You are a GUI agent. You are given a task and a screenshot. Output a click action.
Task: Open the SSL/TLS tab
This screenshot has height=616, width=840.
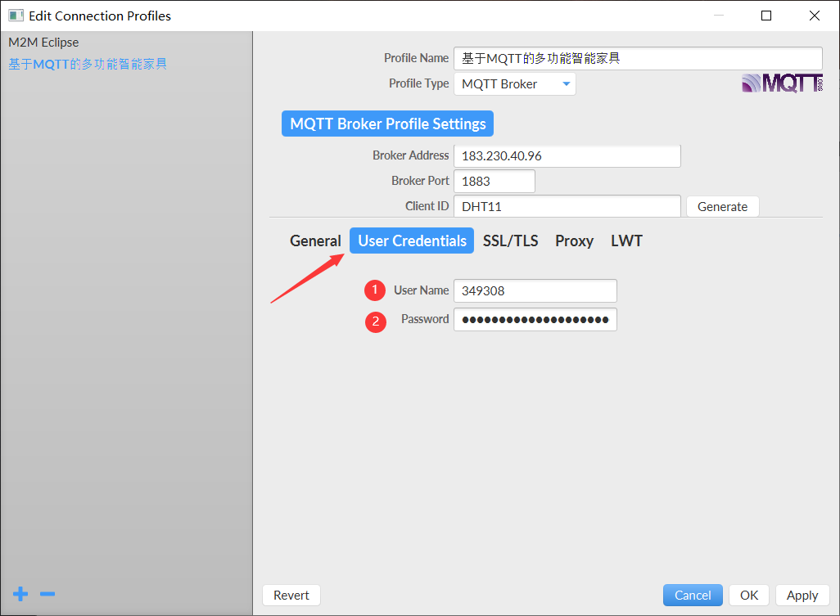point(511,241)
